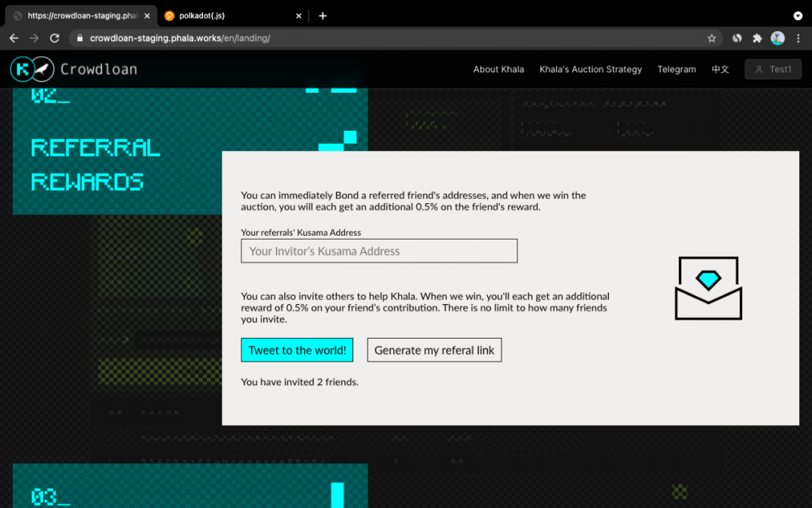Click the Khala K logo
The width and height of the screenshot is (812, 508).
point(22,69)
